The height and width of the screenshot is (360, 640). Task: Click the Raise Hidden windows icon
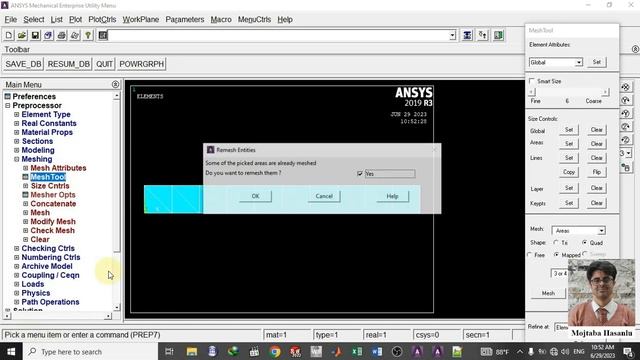point(467,36)
